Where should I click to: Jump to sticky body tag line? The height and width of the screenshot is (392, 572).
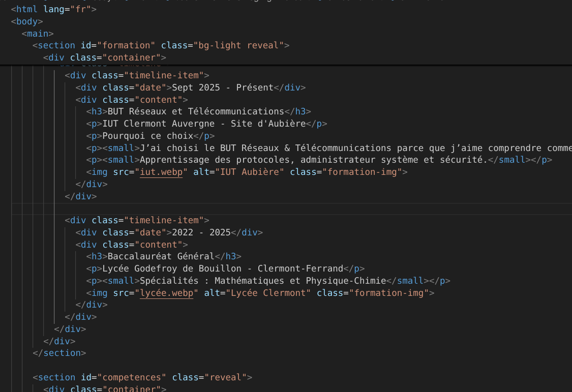[x=26, y=21]
